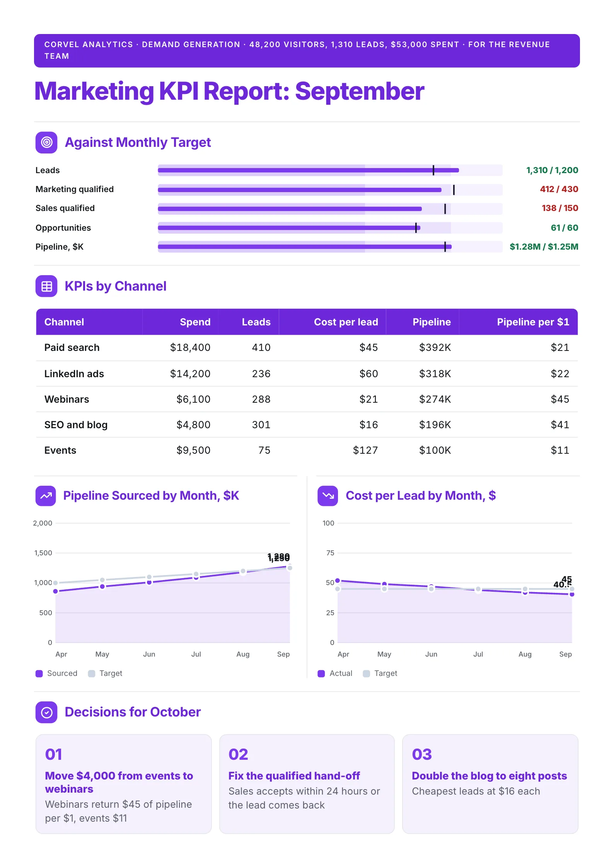Click the $392K pipeline value
Viewport: 614px width, 868px height.
coord(435,348)
